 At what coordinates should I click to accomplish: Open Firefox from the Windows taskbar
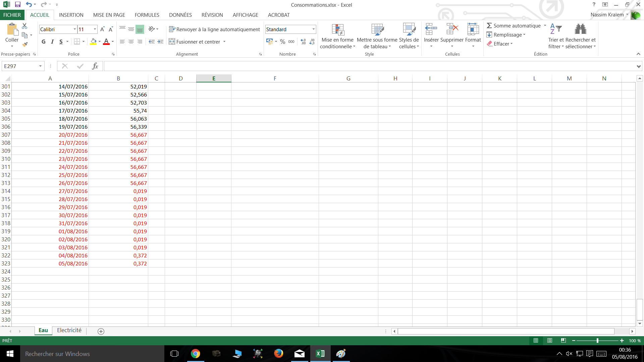tap(278, 354)
